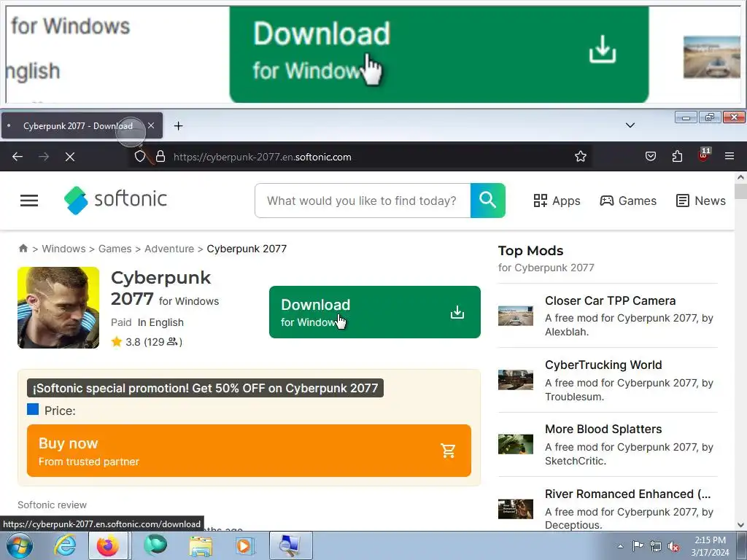Open River Romanced Enhanced mod

tap(628, 494)
